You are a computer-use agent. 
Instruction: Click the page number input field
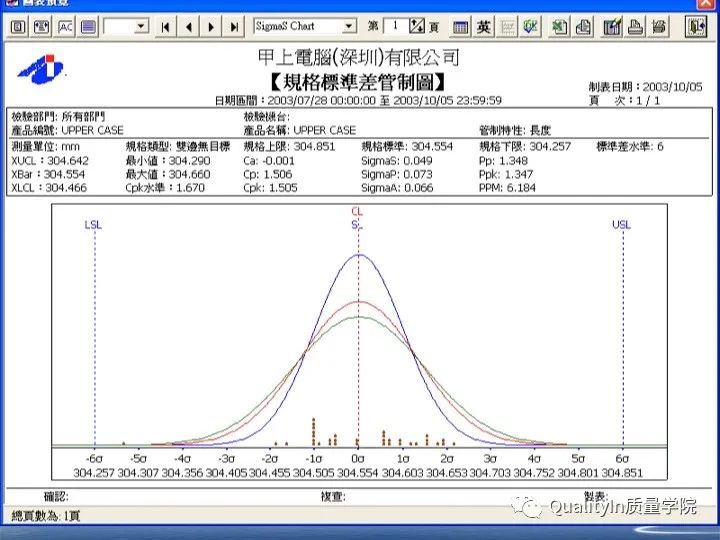pyautogui.click(x=395, y=27)
